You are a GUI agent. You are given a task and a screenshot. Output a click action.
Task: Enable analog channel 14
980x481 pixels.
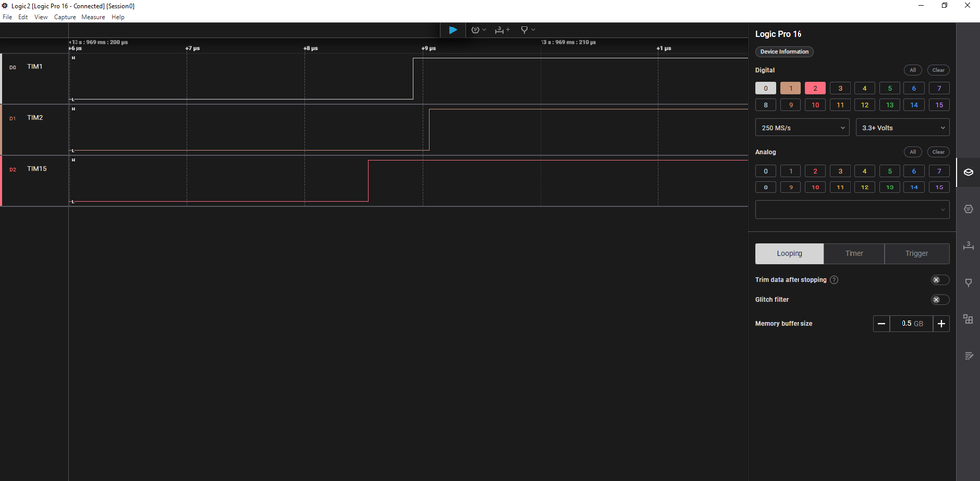(x=913, y=187)
